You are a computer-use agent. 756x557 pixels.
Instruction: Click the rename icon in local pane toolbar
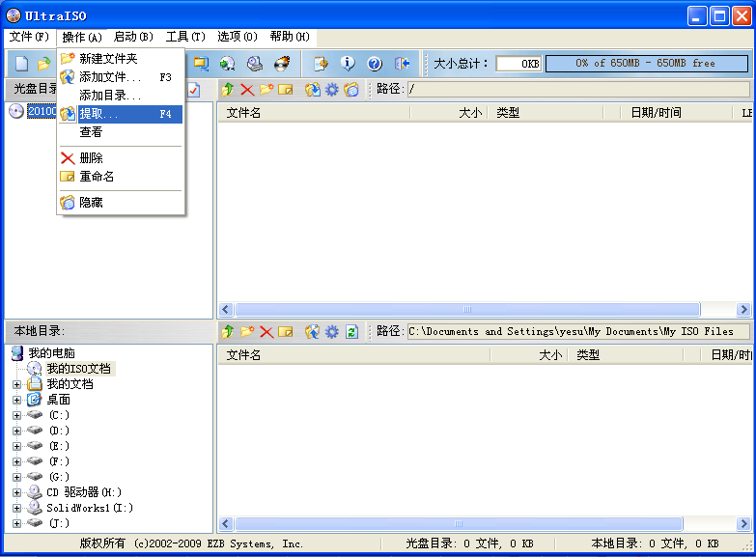286,332
